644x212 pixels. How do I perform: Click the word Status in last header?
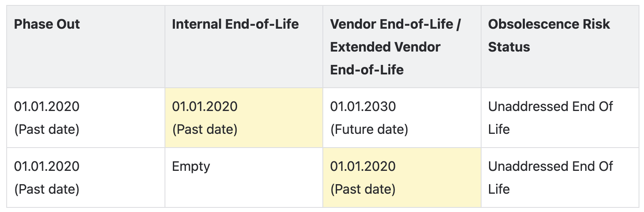509,47
